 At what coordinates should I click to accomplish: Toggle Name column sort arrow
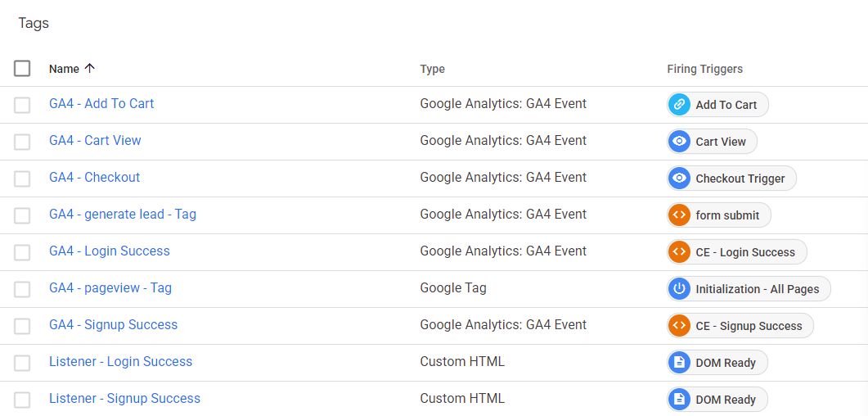pos(90,68)
